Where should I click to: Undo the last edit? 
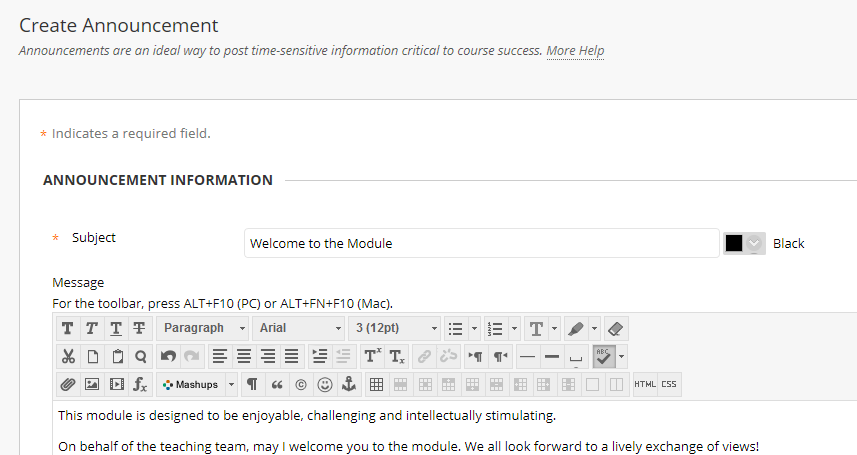[x=168, y=357]
